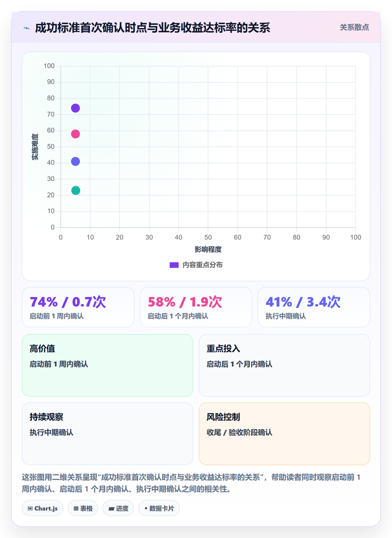Click the 表格 tag chip
This screenshot has height=538, width=392.
coord(83,508)
